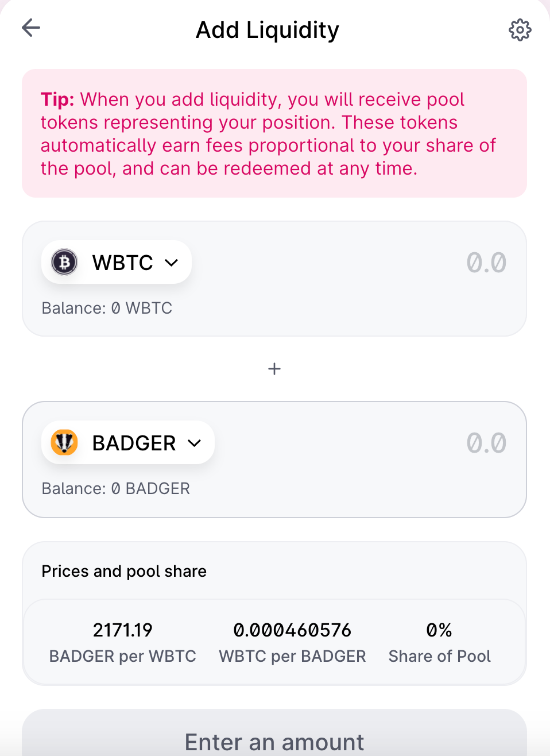Click the pink liquidity Tip box
The image size is (550, 756).
pos(274,133)
